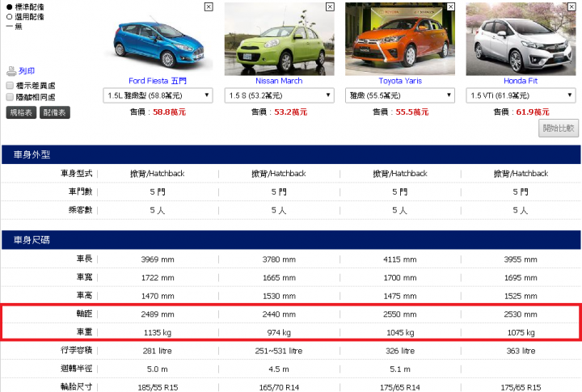
Task: Click the green Nissan March photo
Action: tap(279, 39)
